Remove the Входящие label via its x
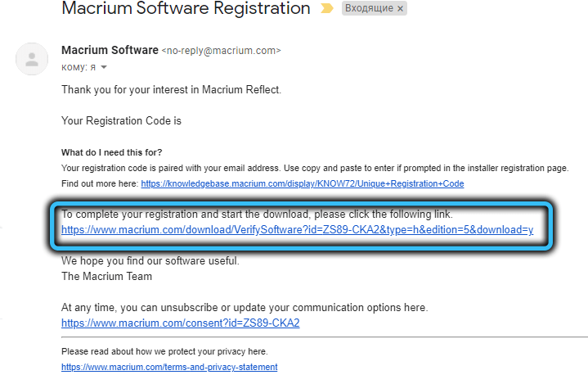This screenshot has height=375, width=588. pyautogui.click(x=400, y=9)
